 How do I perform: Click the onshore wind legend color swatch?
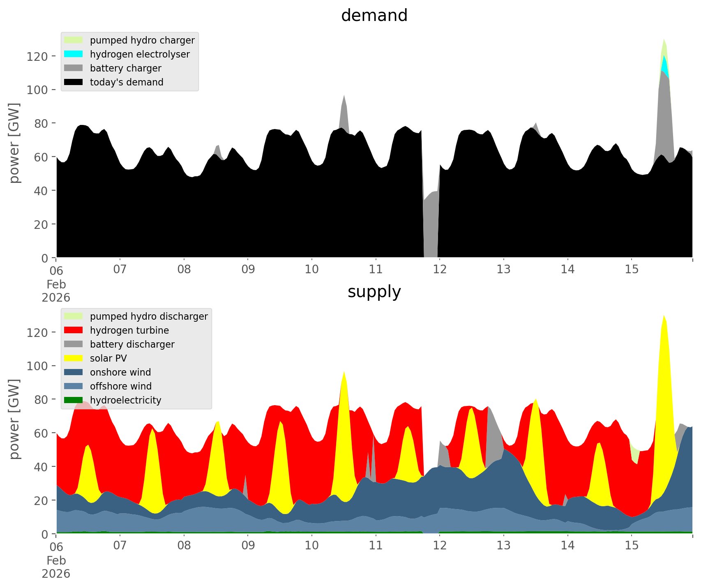(74, 372)
